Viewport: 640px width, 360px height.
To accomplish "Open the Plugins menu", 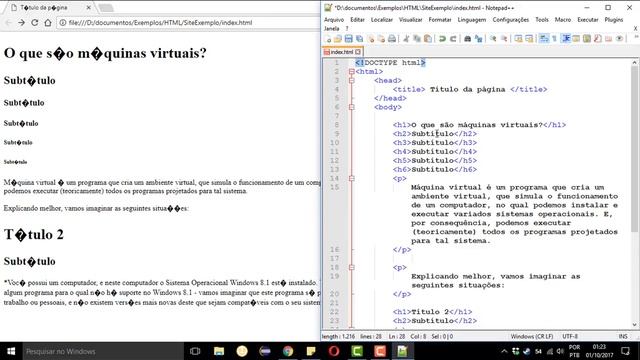I will pos(614,20).
